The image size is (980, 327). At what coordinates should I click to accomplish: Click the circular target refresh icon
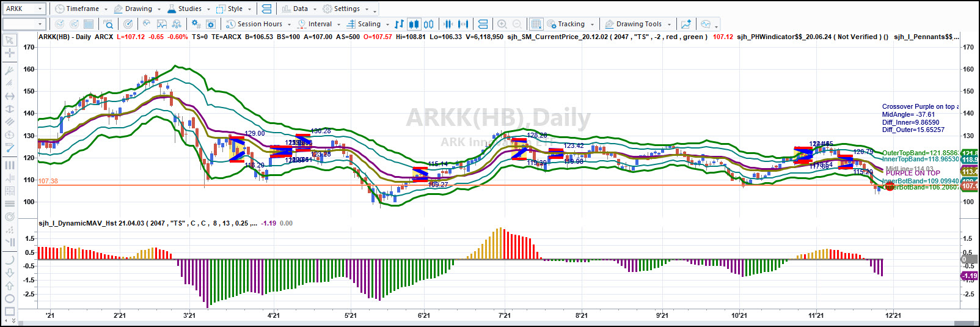click(x=128, y=24)
